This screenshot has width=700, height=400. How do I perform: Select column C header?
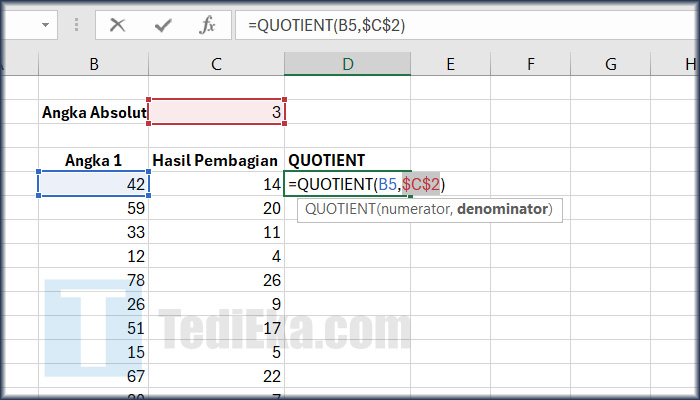(217, 64)
